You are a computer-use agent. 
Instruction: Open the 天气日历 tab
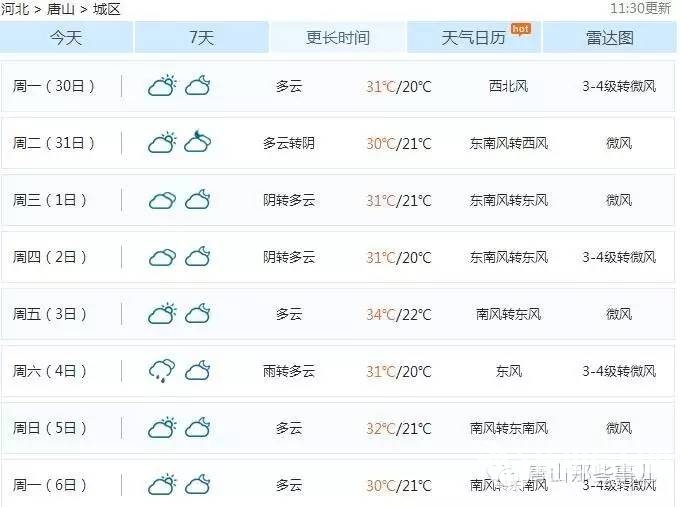tap(474, 38)
